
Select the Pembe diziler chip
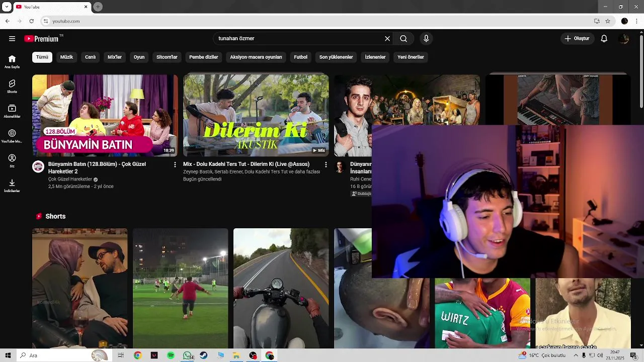[204, 57]
